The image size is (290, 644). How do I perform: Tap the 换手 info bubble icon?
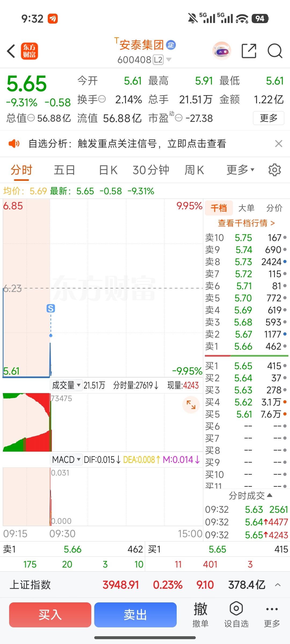[x=102, y=100]
